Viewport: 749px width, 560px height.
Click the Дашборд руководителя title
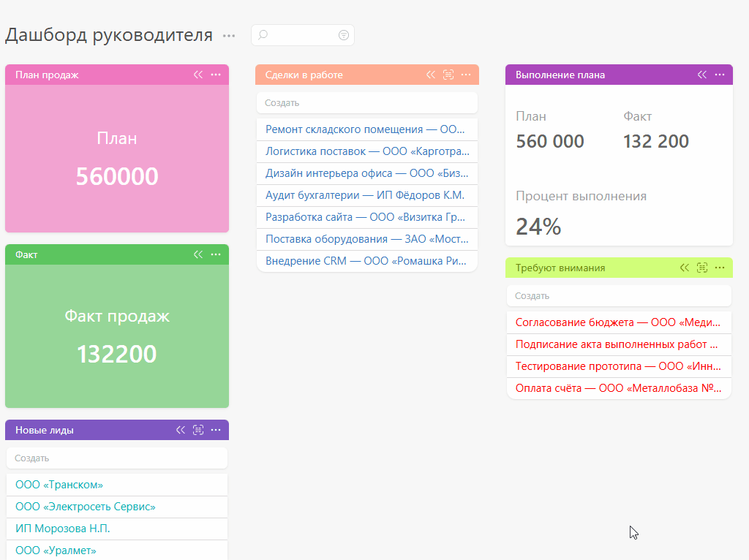pyautogui.click(x=109, y=35)
